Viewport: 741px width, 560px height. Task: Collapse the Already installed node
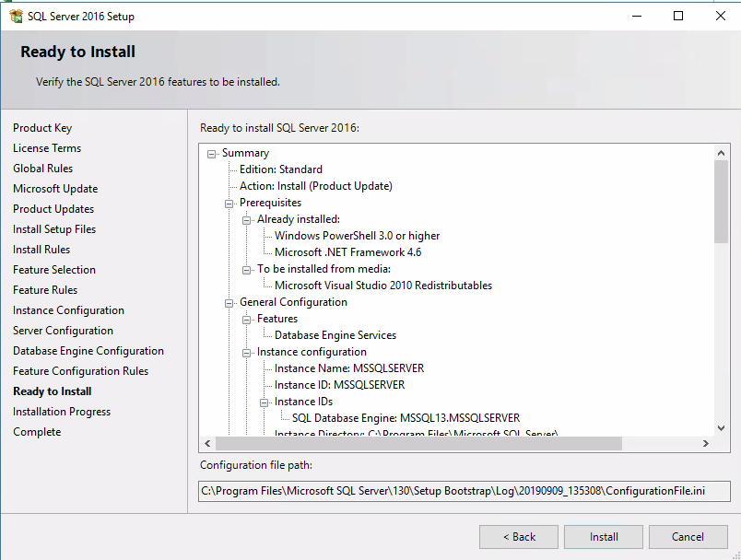pos(245,219)
